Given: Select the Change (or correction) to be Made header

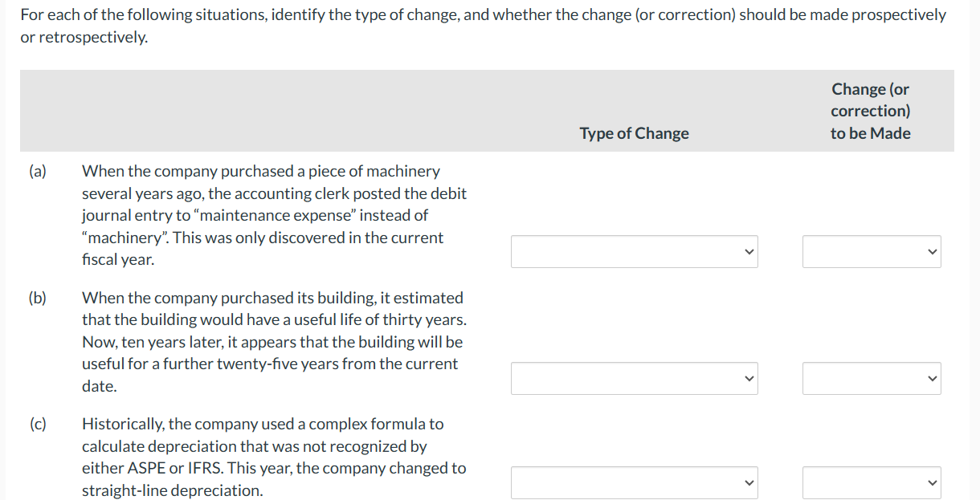Looking at the screenshot, I should [x=870, y=111].
